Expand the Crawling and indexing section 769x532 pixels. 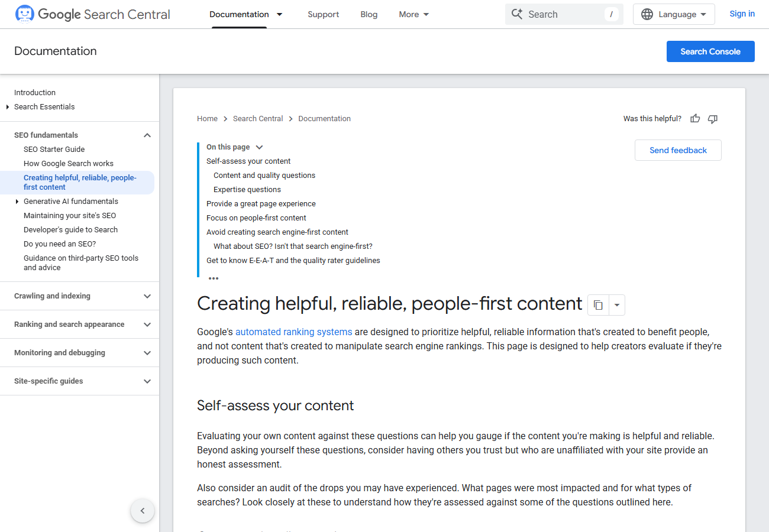(147, 296)
